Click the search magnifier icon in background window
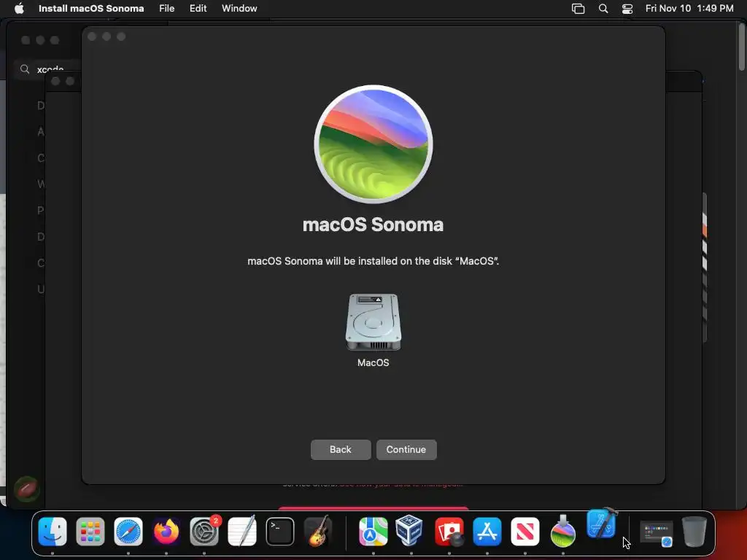This screenshot has height=560, width=747. click(x=25, y=69)
